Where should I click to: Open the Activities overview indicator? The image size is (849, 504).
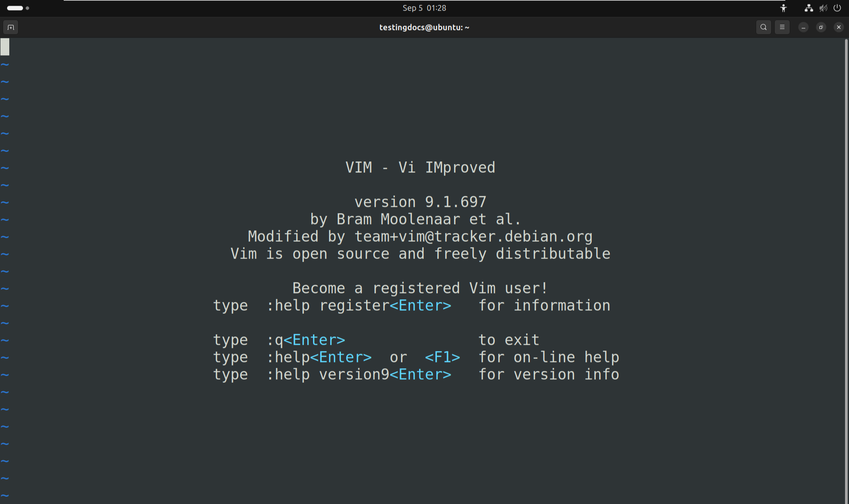[18, 8]
